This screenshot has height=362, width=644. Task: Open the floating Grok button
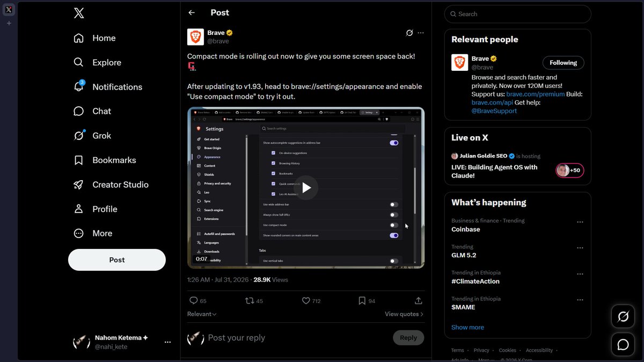click(623, 317)
